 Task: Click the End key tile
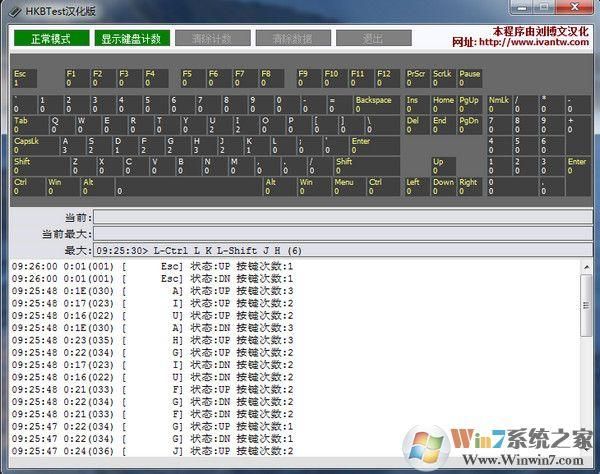click(x=443, y=125)
